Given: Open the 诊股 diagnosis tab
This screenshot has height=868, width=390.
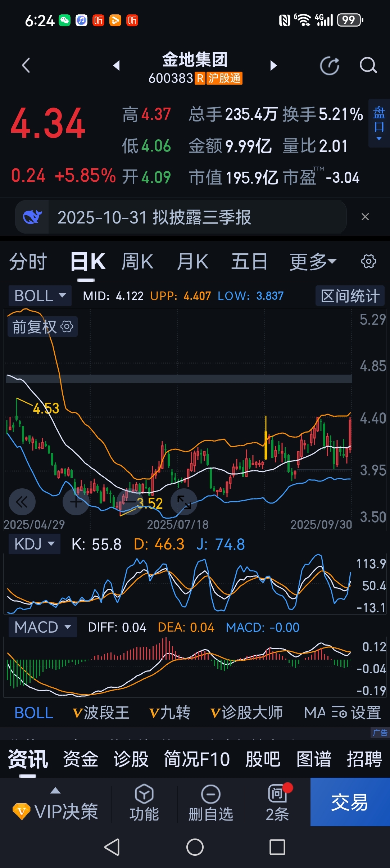Looking at the screenshot, I should (131, 759).
